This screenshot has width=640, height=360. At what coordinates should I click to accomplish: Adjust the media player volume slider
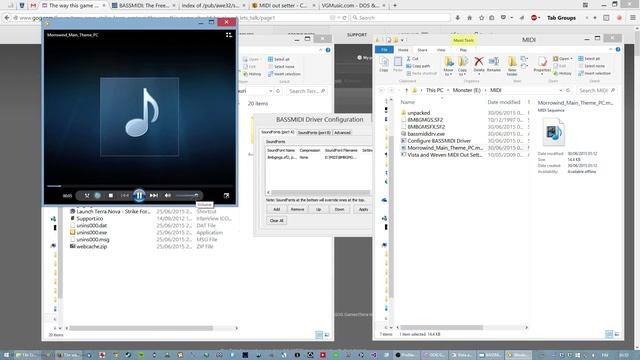(x=187, y=196)
